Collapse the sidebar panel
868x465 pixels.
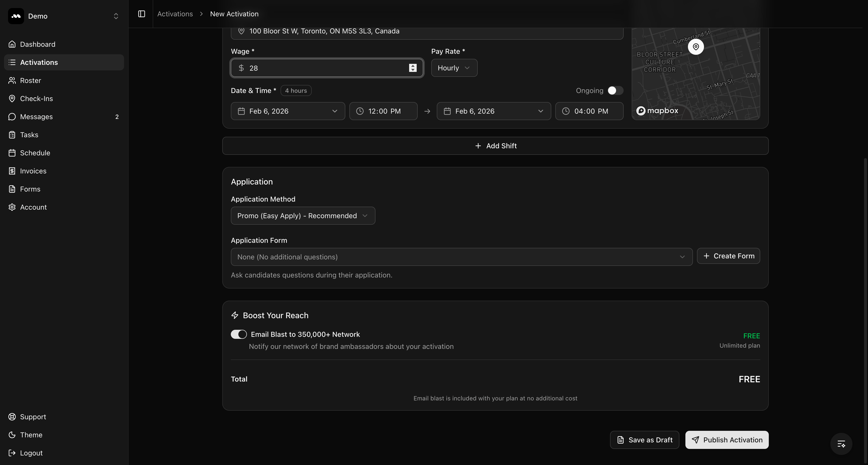click(x=141, y=14)
